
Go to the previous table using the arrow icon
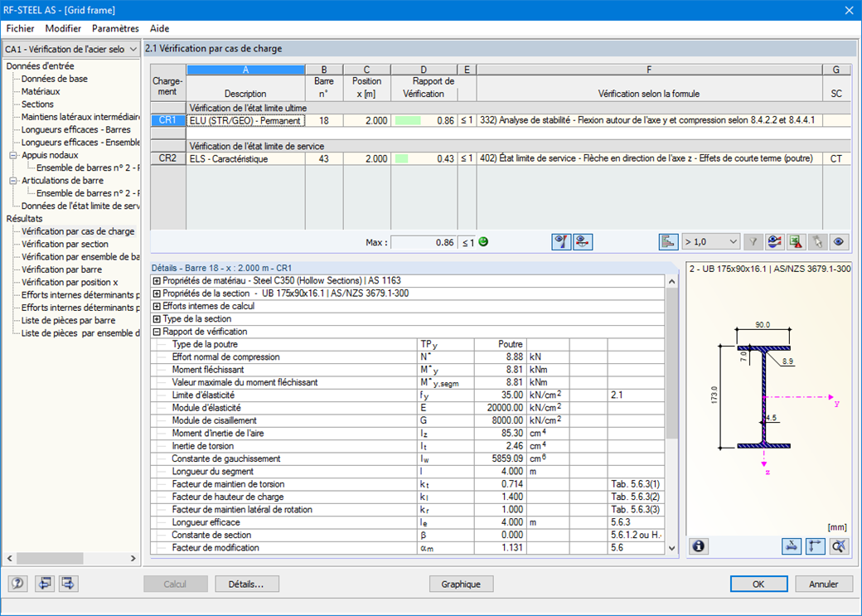coord(44,584)
